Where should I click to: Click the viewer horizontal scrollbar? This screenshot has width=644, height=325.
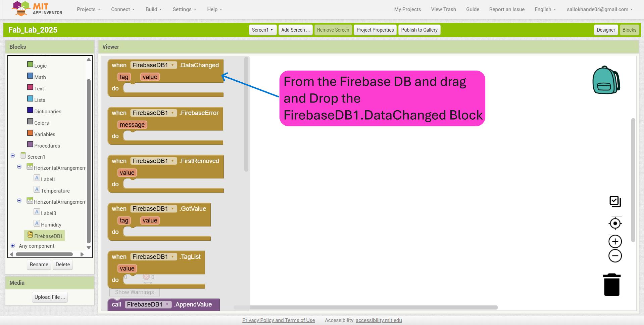click(365, 307)
